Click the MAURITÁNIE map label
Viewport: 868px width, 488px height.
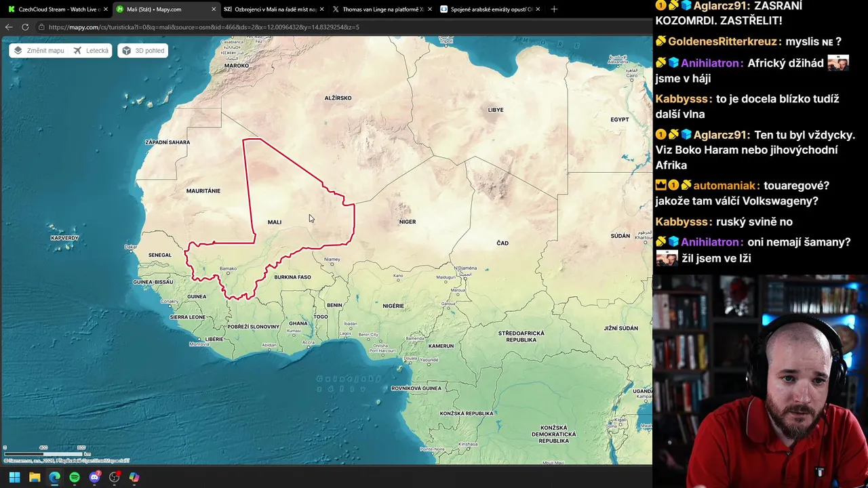(203, 191)
